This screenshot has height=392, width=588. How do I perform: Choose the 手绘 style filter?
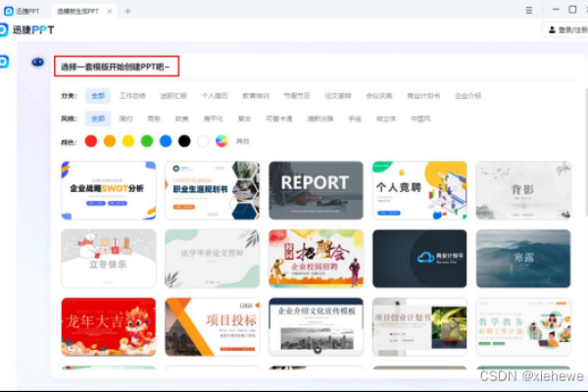[x=355, y=119]
